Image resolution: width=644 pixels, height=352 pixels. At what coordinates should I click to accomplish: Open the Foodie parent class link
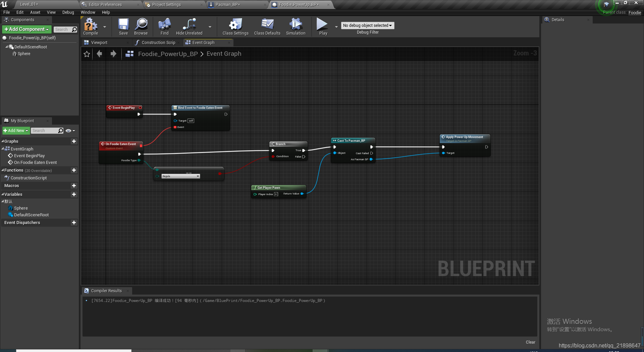click(x=635, y=13)
